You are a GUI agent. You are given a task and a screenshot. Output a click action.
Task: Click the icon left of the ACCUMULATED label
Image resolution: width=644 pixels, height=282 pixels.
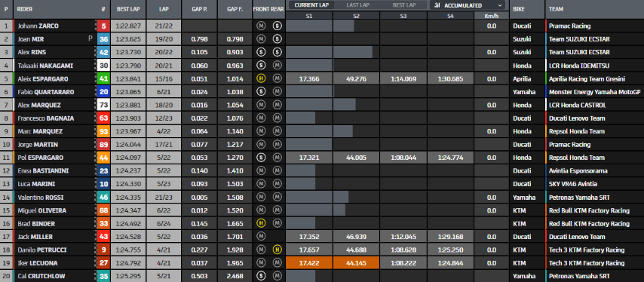click(437, 5)
